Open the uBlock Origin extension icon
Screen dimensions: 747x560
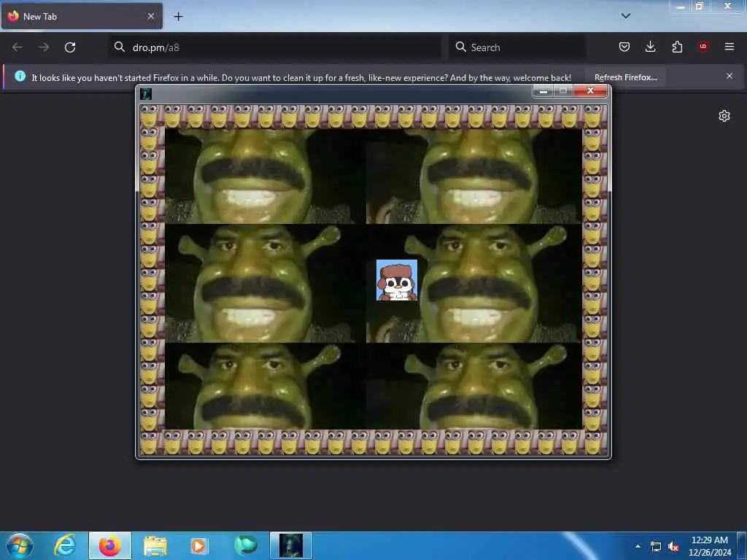pos(703,47)
